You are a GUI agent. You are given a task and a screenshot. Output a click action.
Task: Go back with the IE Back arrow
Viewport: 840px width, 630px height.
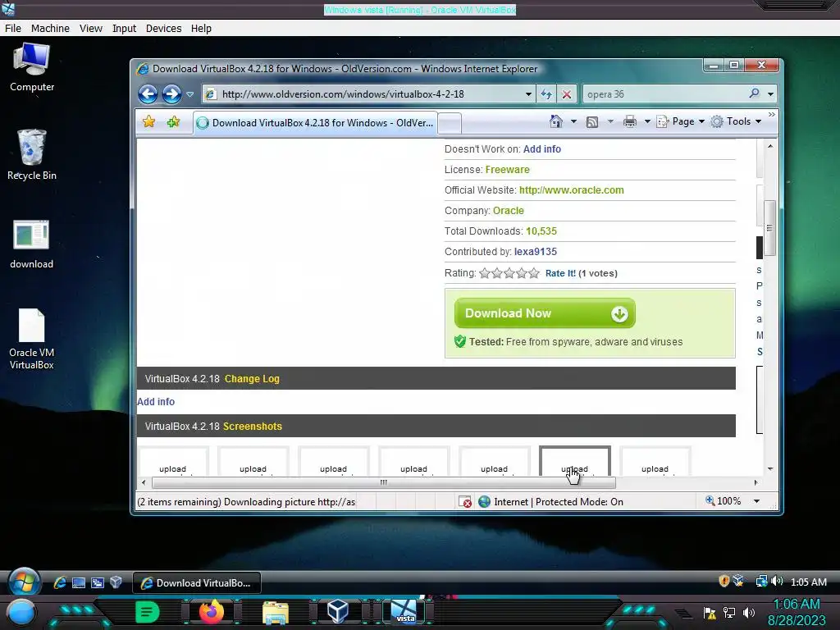click(x=148, y=94)
